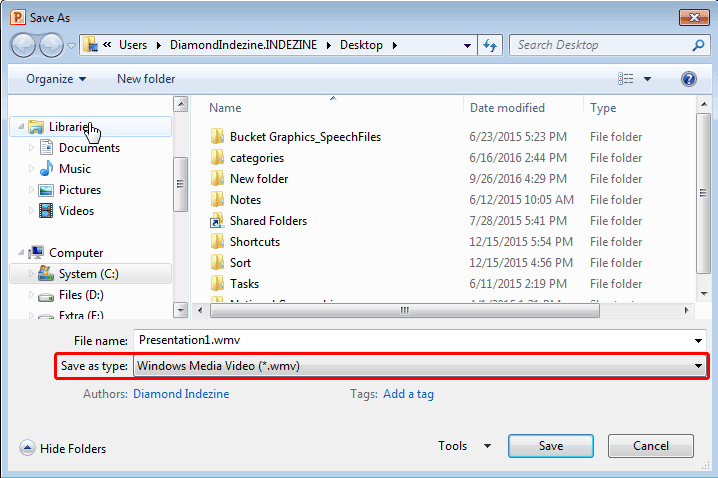Click the Pictures library icon
This screenshot has height=478, width=718.
[46, 190]
